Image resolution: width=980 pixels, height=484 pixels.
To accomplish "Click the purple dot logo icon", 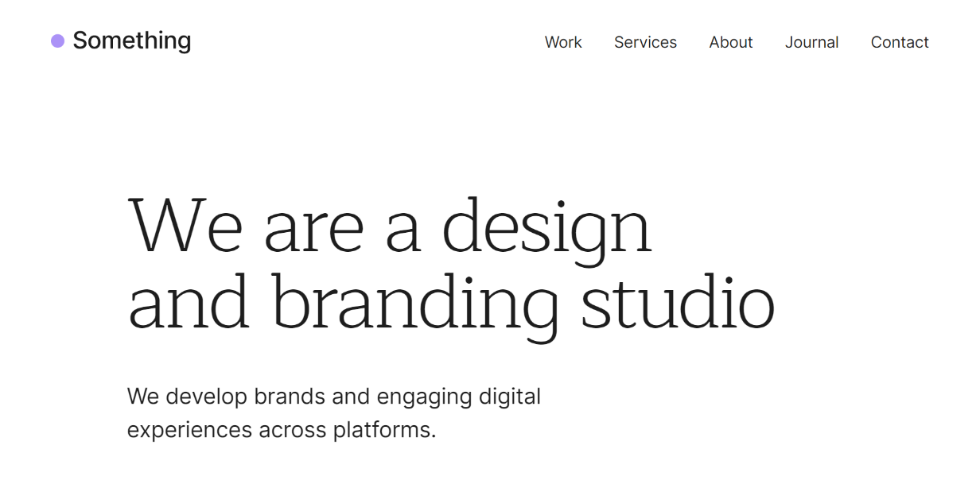I will [x=57, y=41].
